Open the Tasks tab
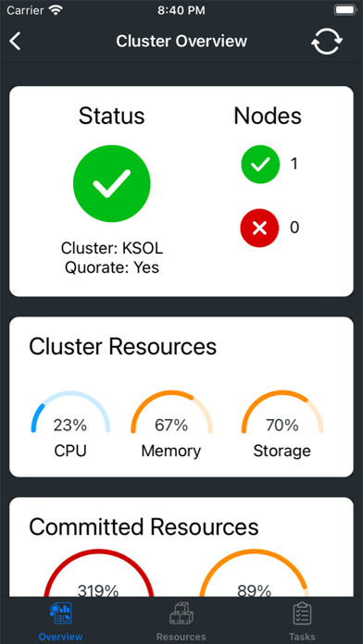This screenshot has height=644, width=363. click(302, 621)
